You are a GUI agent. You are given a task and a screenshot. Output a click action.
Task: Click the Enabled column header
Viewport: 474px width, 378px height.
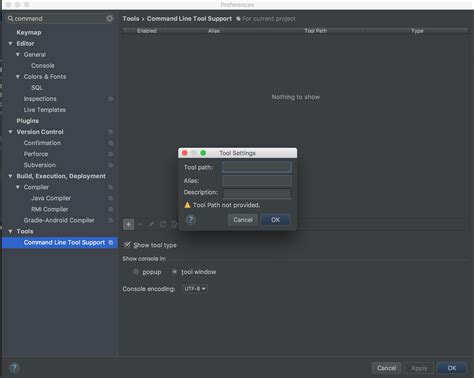click(147, 31)
